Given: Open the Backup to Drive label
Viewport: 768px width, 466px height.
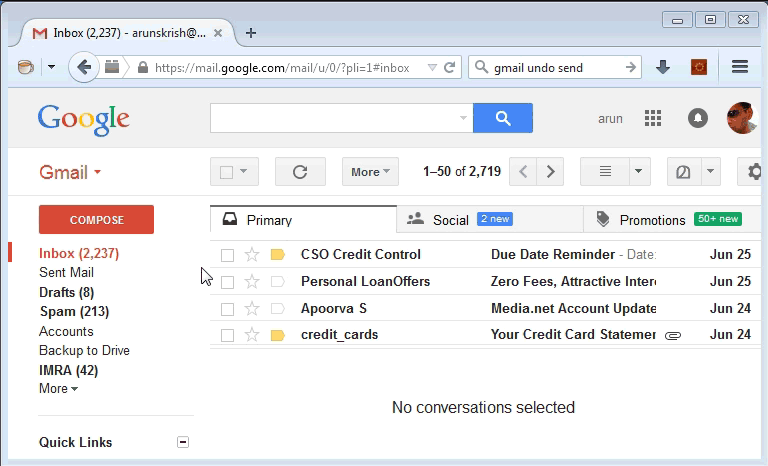Looking at the screenshot, I should [x=84, y=351].
